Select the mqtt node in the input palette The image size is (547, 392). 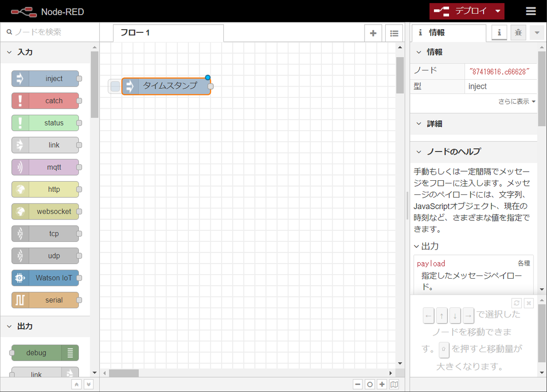(46, 167)
